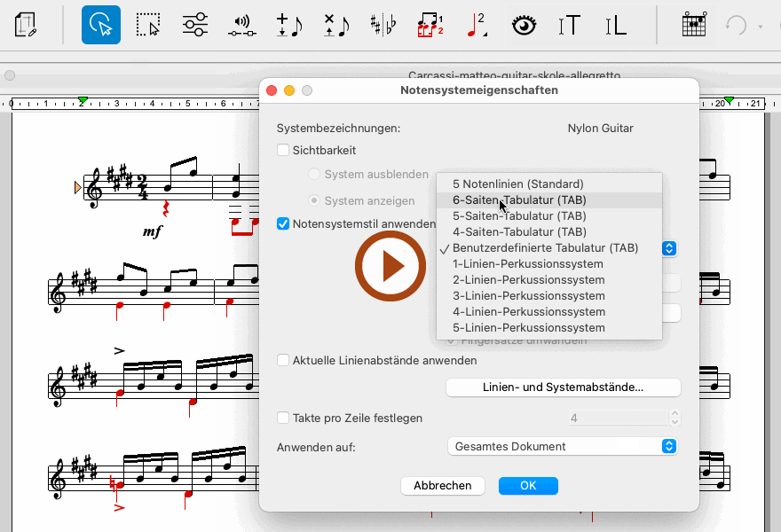The image size is (781, 532).
Task: Click the Linien- und Systemabstände button
Action: point(563,387)
